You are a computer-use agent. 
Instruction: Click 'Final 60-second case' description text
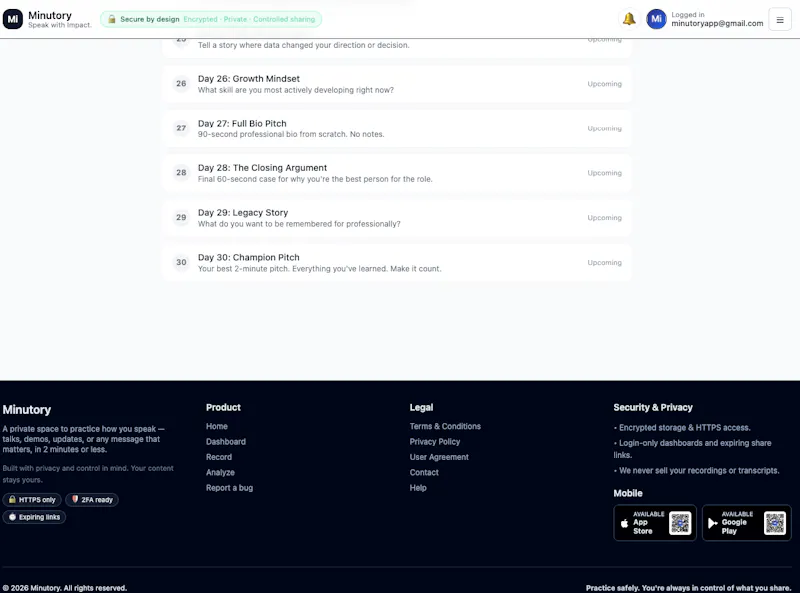click(x=315, y=180)
